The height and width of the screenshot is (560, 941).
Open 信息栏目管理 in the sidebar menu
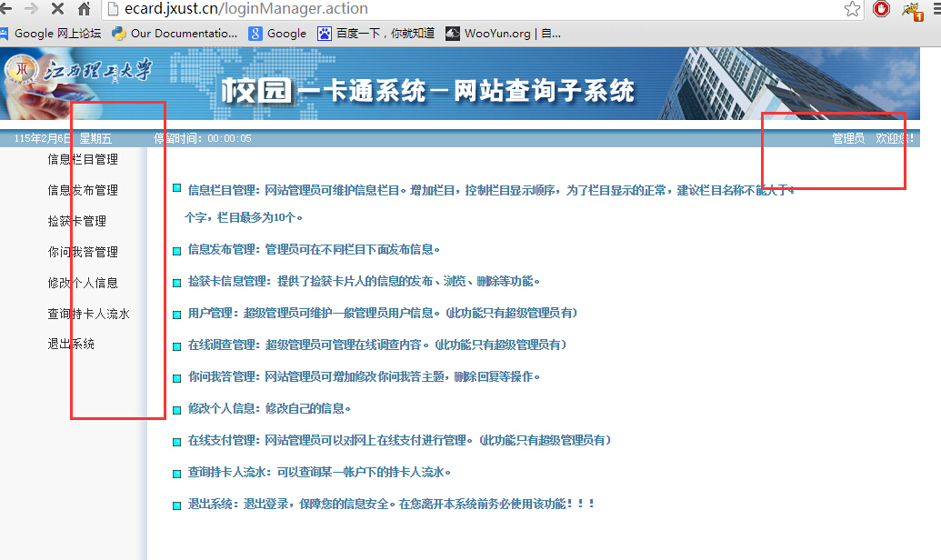pyautogui.click(x=83, y=159)
